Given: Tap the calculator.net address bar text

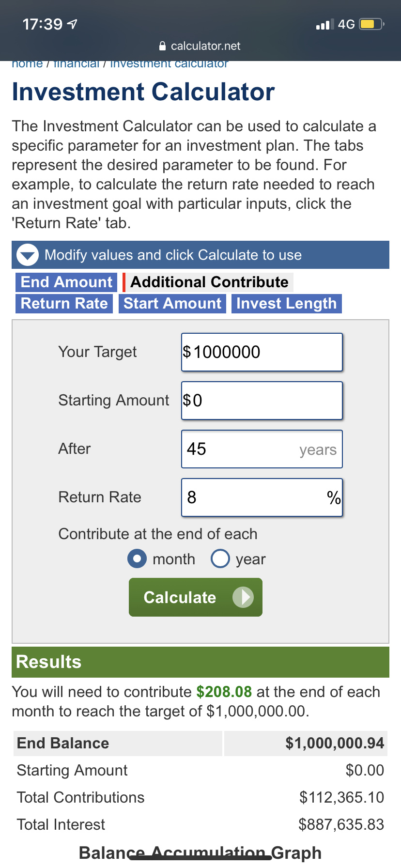Looking at the screenshot, I should [206, 46].
